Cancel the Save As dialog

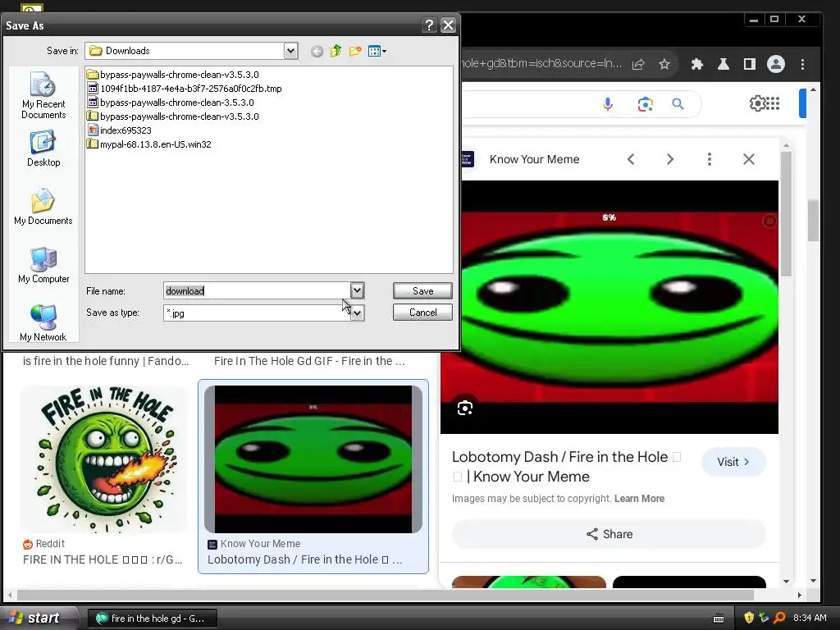click(422, 313)
